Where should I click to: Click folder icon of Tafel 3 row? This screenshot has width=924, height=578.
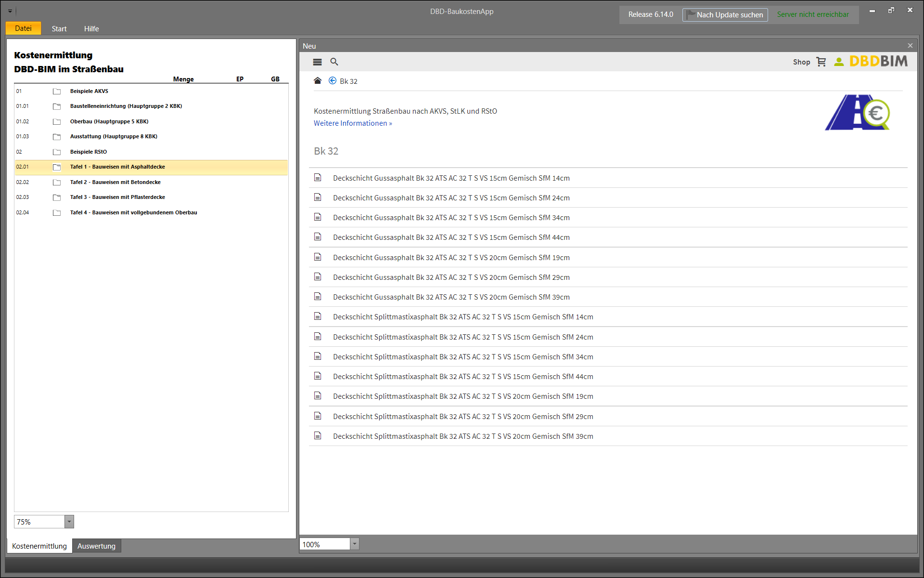point(57,197)
